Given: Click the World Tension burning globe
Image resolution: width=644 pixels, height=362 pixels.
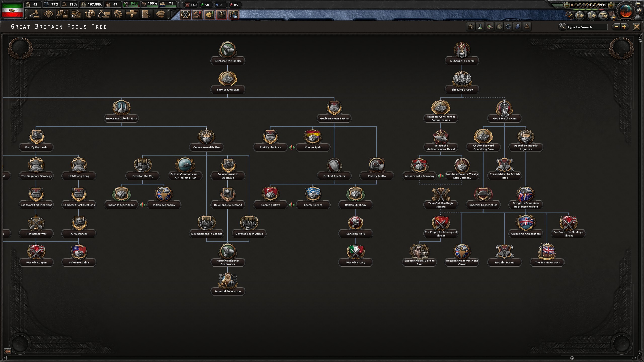Looking at the screenshot, I should 626,11.
